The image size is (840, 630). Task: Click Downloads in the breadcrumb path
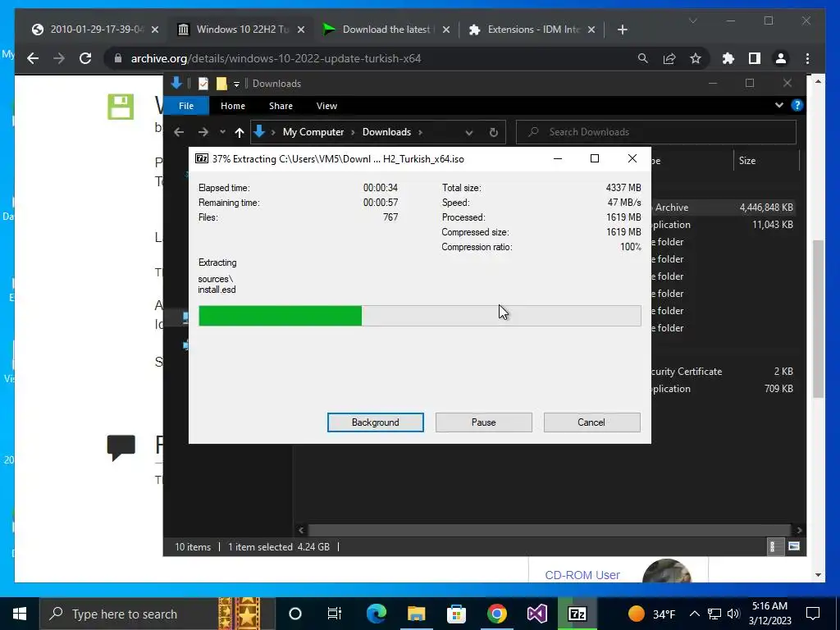point(386,132)
